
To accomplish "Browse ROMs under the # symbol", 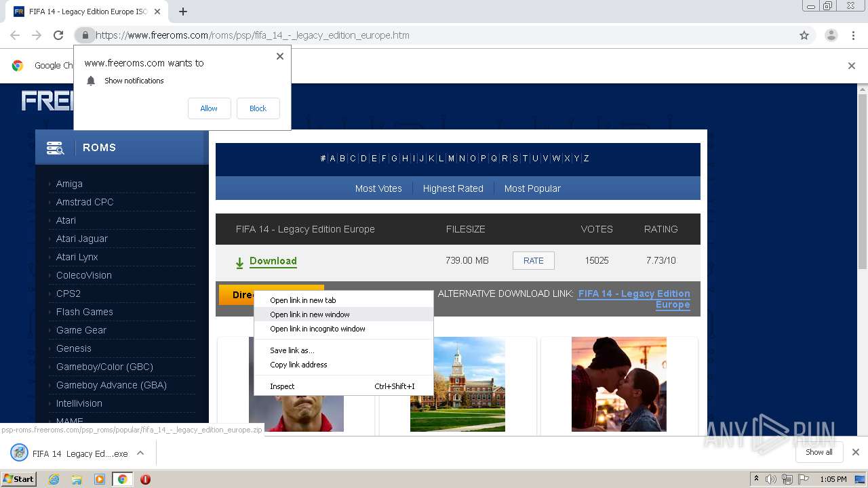I will (x=323, y=159).
